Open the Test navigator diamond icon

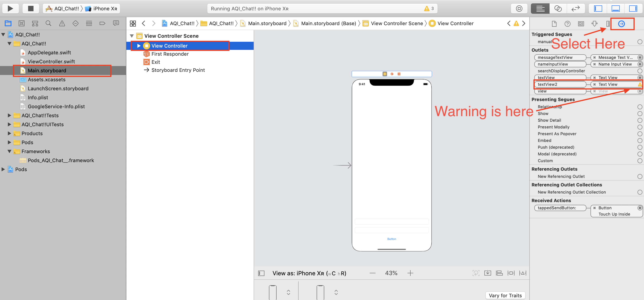click(76, 23)
